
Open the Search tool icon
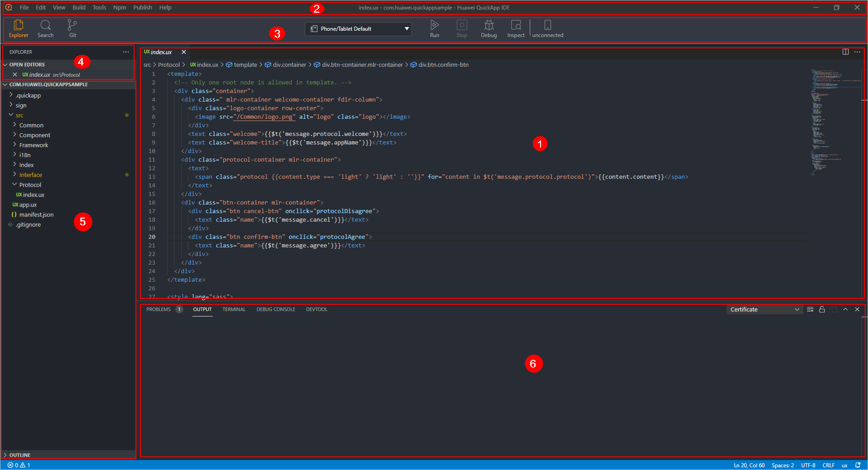coord(45,28)
